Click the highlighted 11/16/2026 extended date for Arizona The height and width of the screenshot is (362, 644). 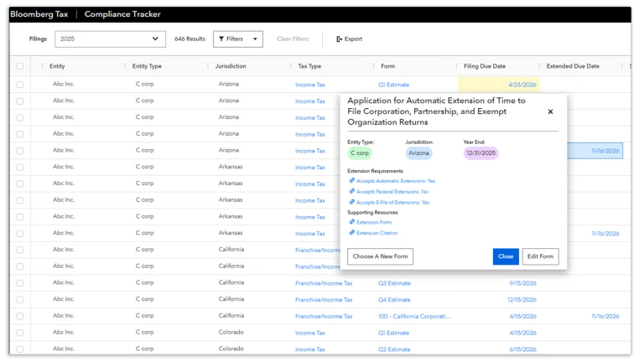click(605, 151)
